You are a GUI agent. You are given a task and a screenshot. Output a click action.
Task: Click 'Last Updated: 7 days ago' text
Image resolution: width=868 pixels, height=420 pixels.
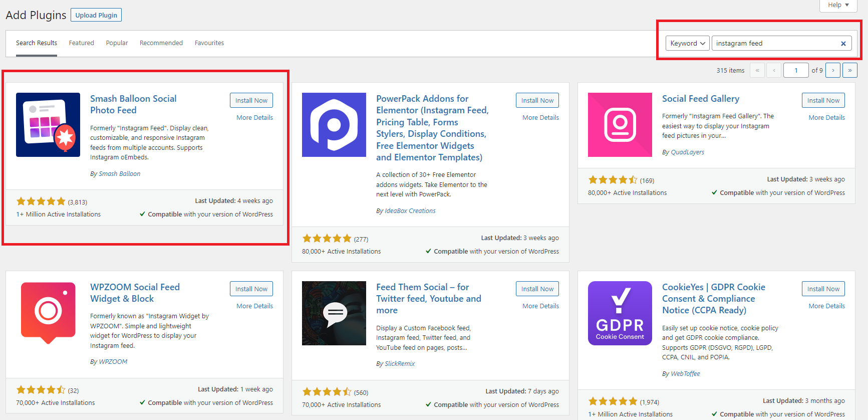[522, 391]
